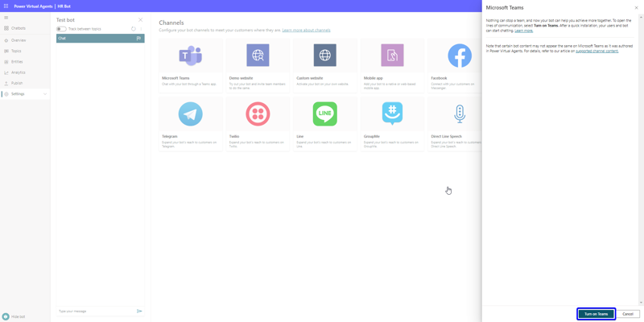The height and width of the screenshot is (322, 644).
Task: Click the Teams panel scrollbar up arrow
Action: [x=641, y=16]
